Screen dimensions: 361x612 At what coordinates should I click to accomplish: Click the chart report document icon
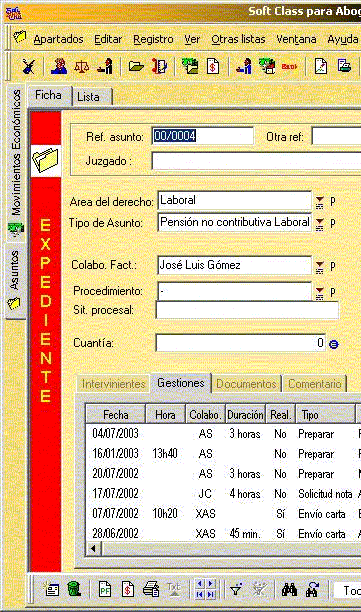(x=321, y=66)
